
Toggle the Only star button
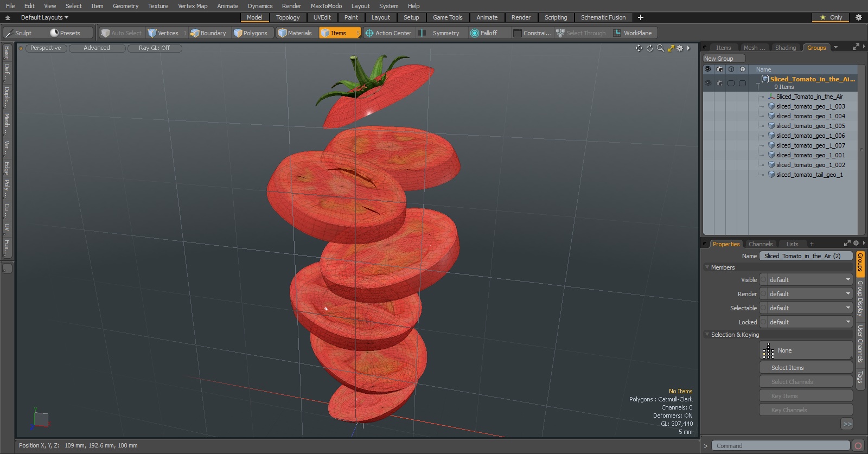coord(831,17)
